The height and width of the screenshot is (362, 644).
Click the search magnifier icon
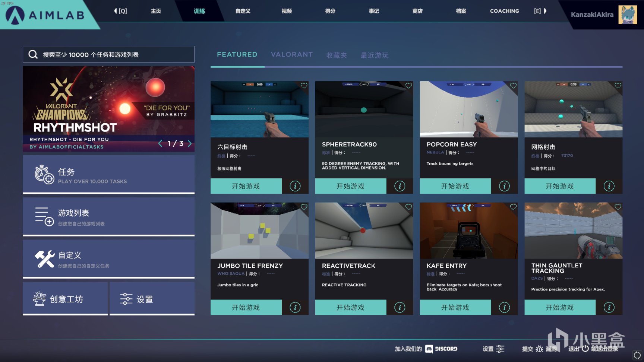[x=33, y=54]
